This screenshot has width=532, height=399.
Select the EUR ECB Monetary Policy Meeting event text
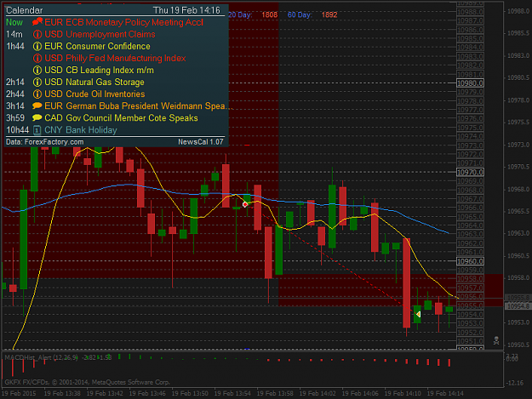coord(123,22)
